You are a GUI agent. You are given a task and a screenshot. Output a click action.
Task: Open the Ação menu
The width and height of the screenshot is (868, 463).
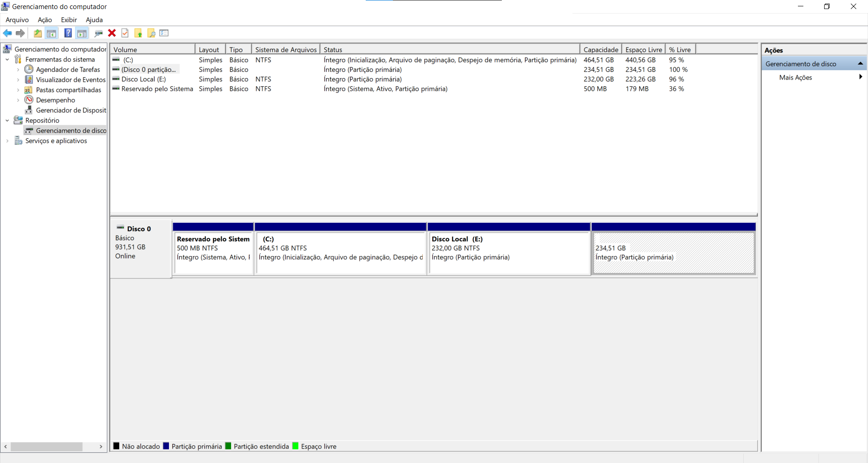pyautogui.click(x=45, y=20)
